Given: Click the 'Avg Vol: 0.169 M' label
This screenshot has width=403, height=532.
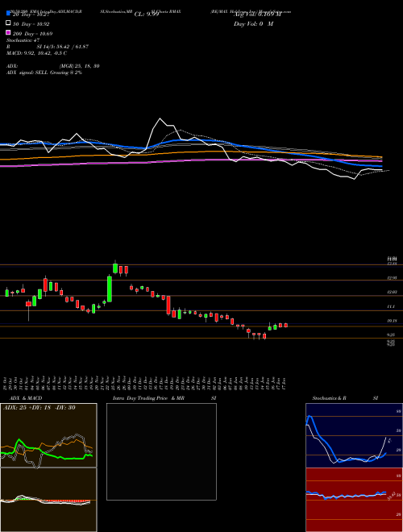Looking at the screenshot, I should click(x=257, y=15).
